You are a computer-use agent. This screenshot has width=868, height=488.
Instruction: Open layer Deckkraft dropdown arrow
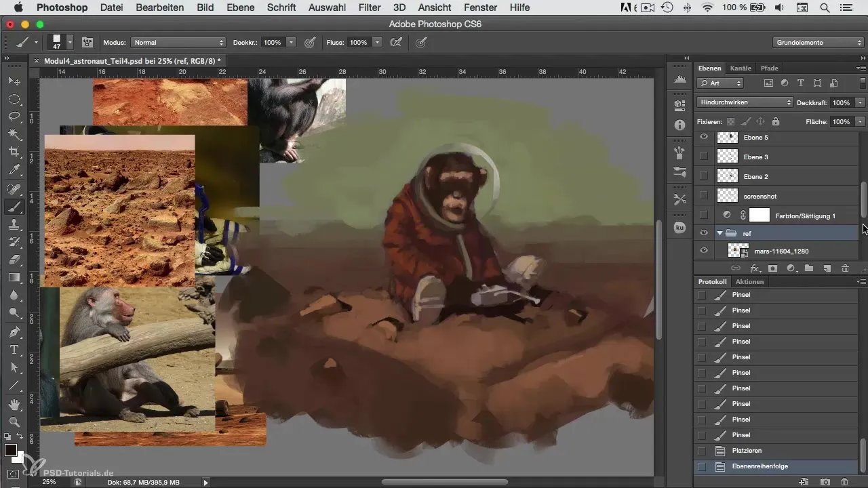(x=861, y=102)
